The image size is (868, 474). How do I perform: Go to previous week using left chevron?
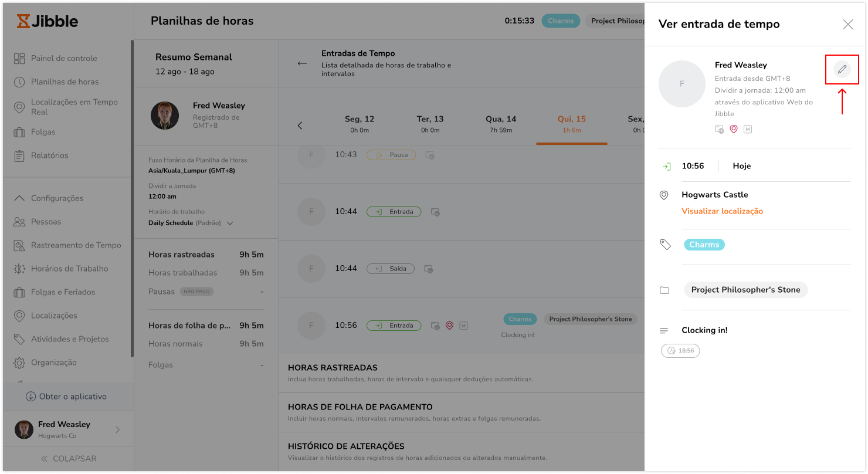[x=300, y=126]
